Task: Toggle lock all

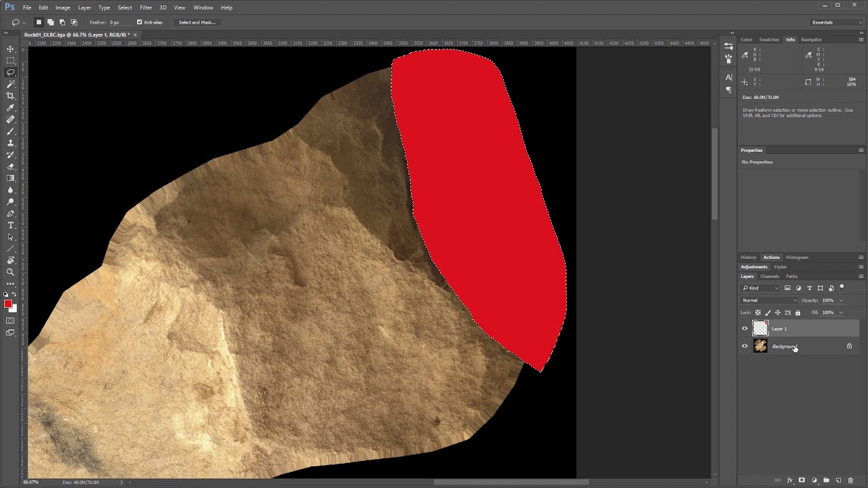Action: [797, 312]
